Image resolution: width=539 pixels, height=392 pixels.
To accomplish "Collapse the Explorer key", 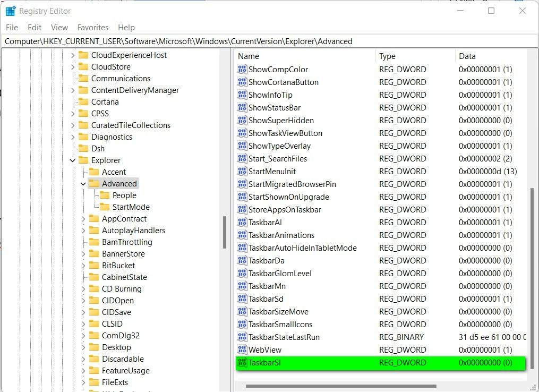I will [x=73, y=160].
